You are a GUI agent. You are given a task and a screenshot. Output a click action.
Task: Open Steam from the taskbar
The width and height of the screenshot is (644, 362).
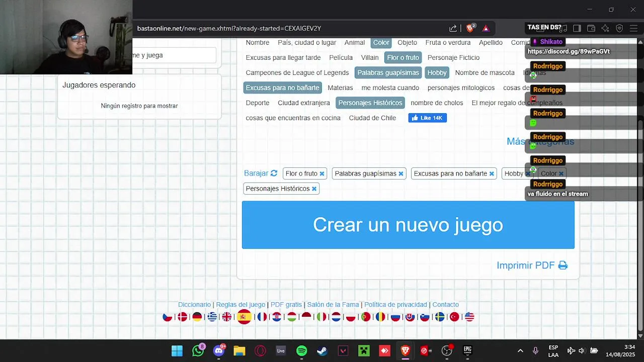coord(322,351)
